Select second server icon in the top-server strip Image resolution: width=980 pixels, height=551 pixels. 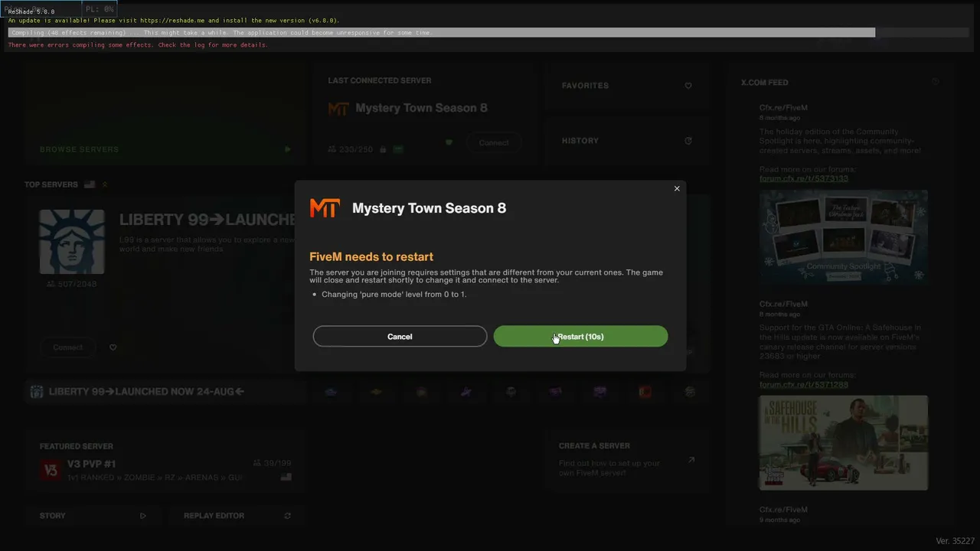point(376,392)
